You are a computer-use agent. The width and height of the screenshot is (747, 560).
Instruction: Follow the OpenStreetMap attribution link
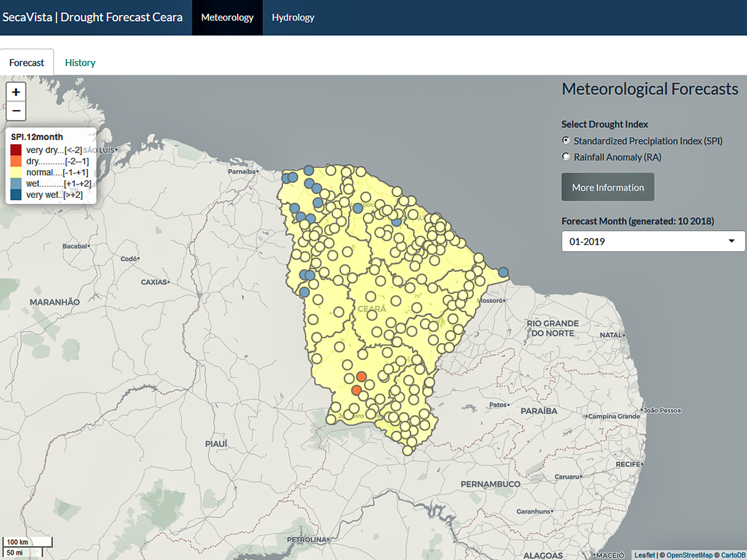coord(689,555)
